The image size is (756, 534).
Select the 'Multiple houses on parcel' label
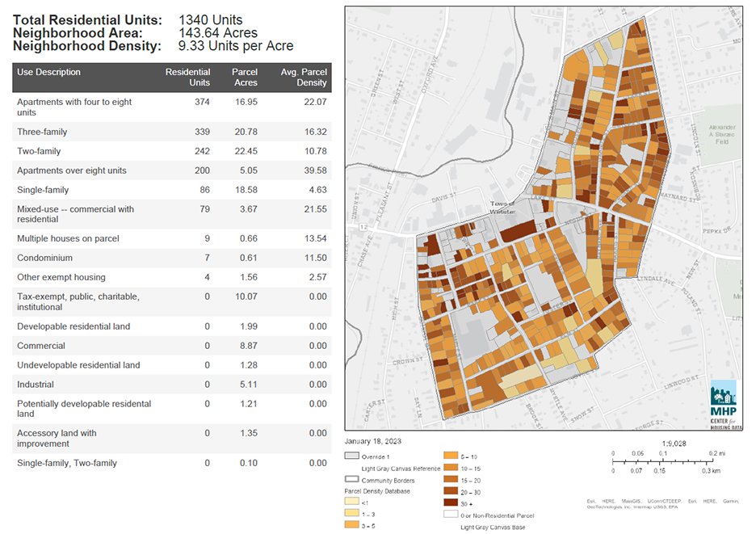[x=68, y=238]
